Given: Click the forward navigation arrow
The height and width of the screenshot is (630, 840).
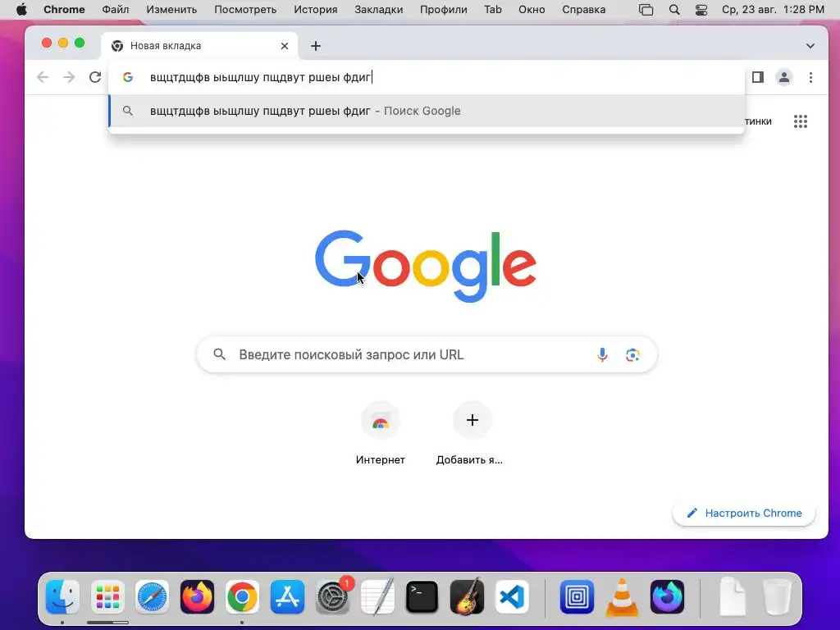Looking at the screenshot, I should pyautogui.click(x=69, y=77).
